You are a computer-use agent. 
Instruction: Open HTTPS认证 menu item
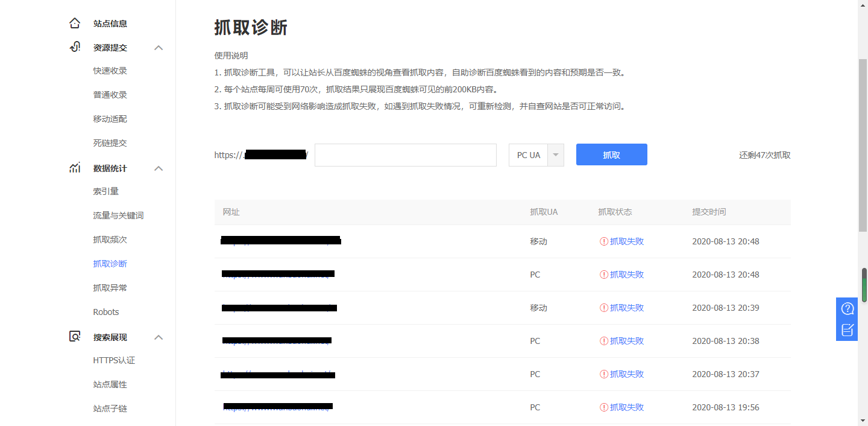114,360
